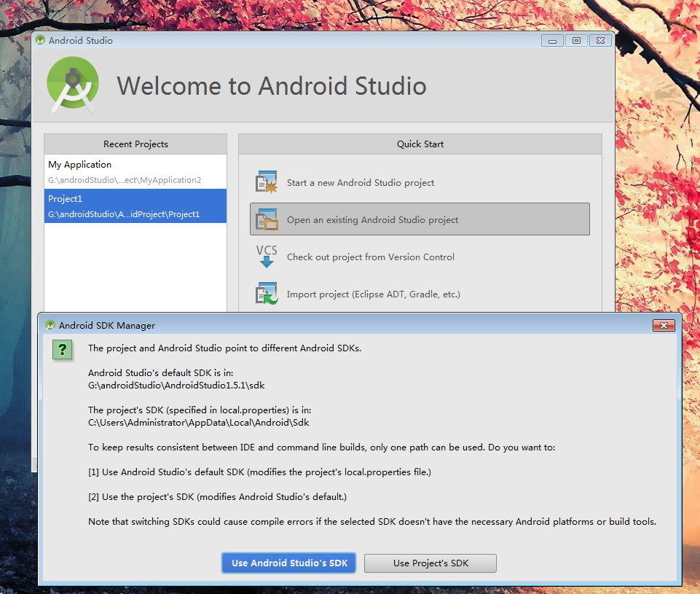Click the Android SDK Manager title text
Image resolution: width=700 pixels, height=594 pixels.
tap(107, 326)
